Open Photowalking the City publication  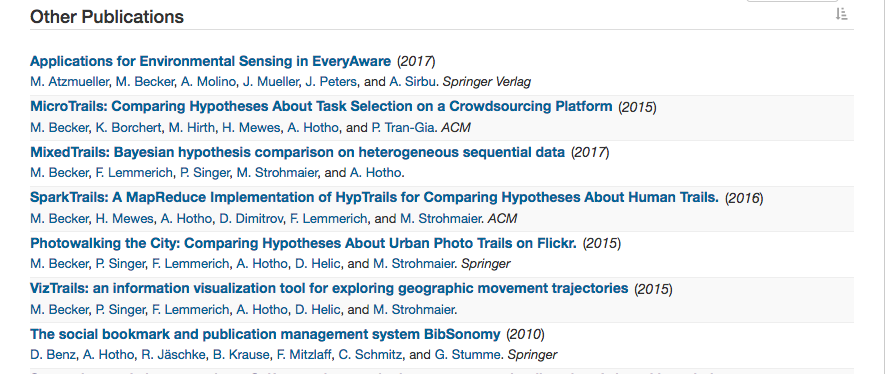click(x=303, y=243)
